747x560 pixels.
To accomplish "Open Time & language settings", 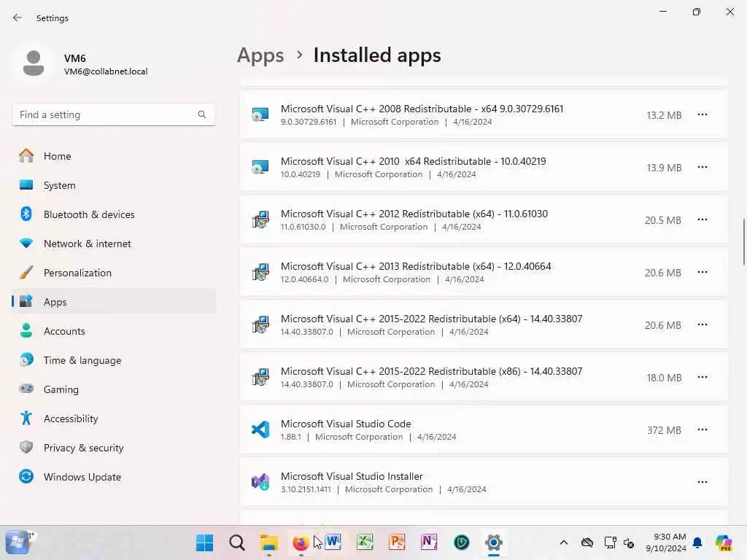I will 113,360.
